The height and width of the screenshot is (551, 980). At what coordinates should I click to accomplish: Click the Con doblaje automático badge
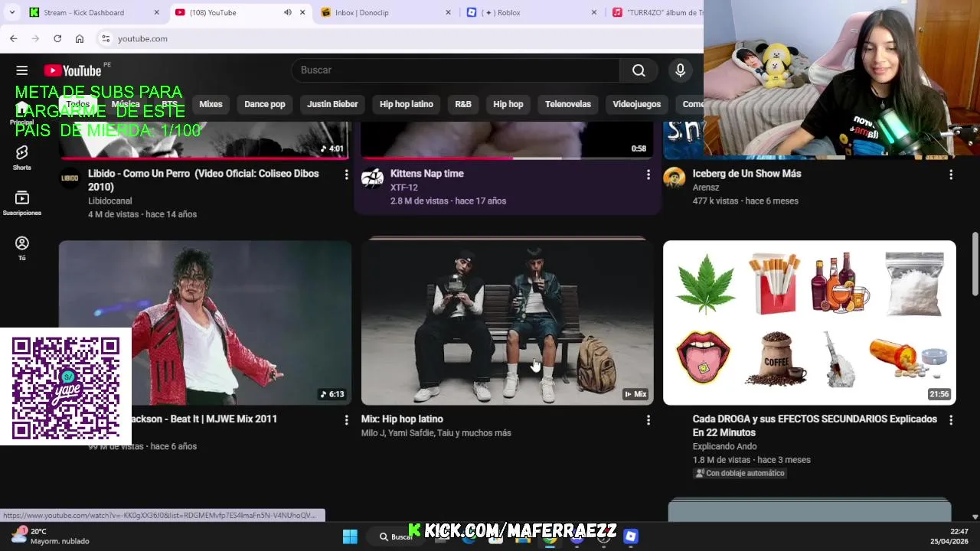740,473
